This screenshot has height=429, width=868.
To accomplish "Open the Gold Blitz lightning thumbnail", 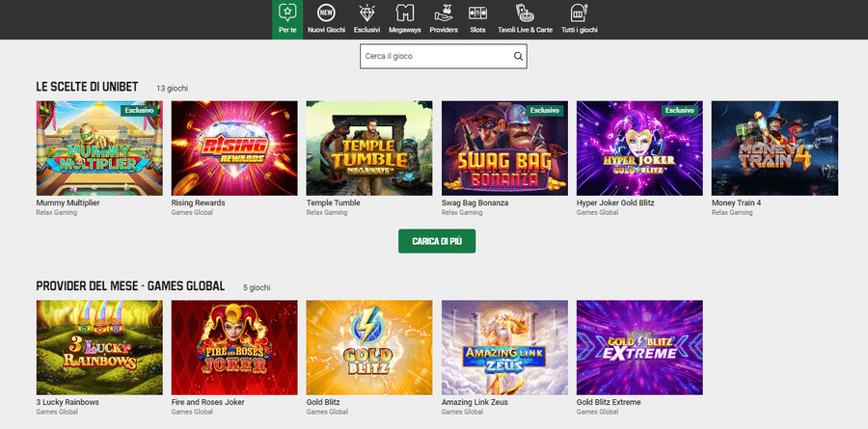I will click(369, 348).
